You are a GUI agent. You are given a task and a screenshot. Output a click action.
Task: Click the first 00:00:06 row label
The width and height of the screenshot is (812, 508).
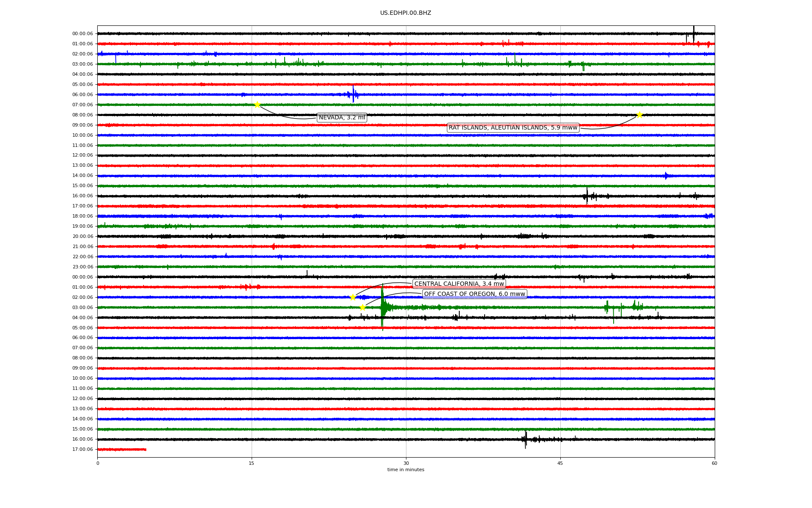coord(82,34)
